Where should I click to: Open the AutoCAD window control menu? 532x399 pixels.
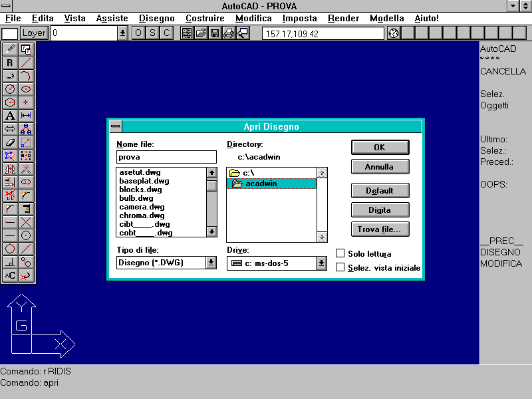[x=6, y=6]
